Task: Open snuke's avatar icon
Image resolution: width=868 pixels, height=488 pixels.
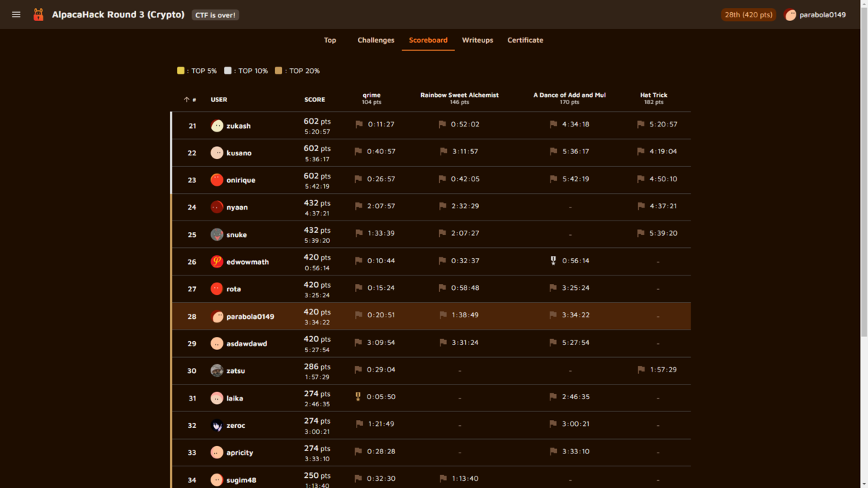Action: pos(217,234)
